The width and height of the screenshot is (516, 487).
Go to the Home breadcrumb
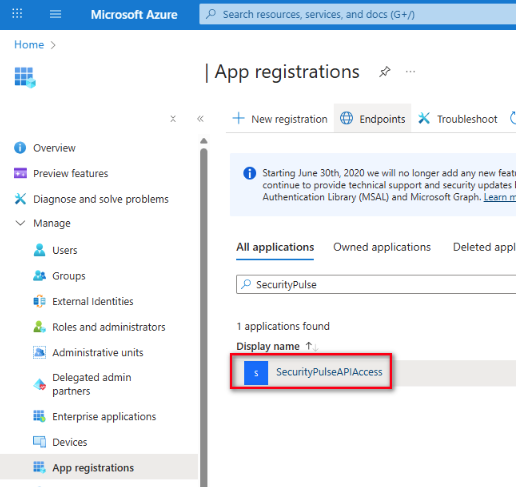click(29, 45)
